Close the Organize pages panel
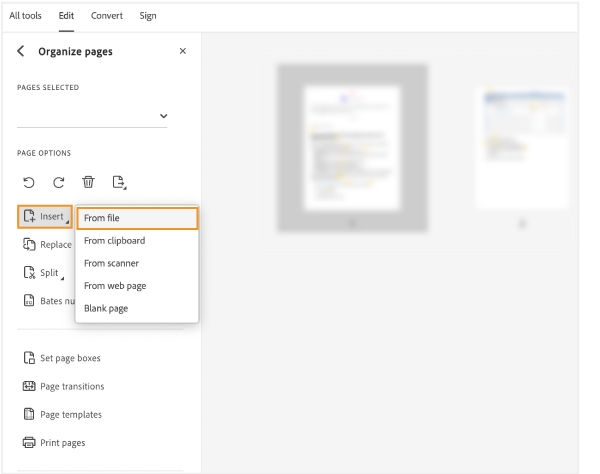600x474 pixels. [182, 51]
